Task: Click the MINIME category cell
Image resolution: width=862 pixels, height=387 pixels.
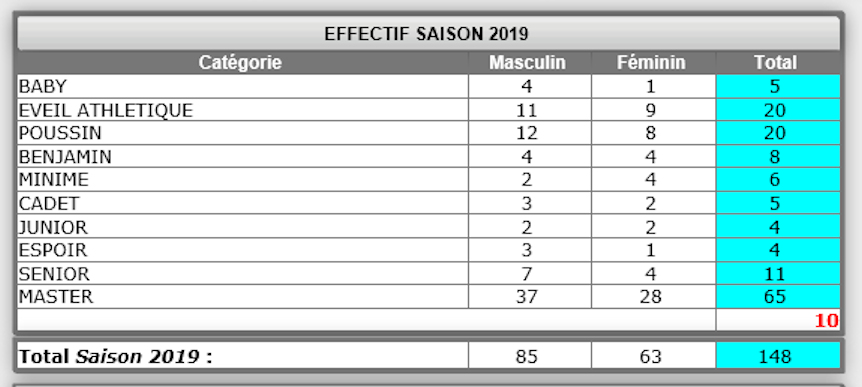Action: tap(242, 180)
